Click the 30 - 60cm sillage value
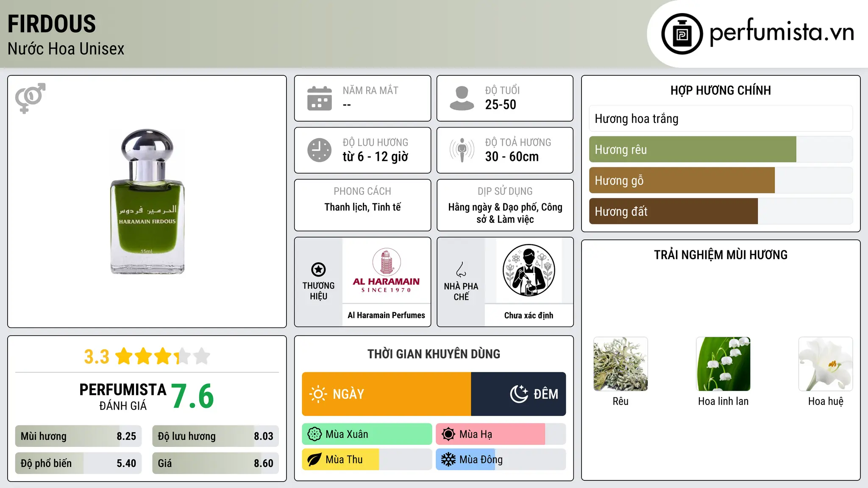The height and width of the screenshot is (488, 868). point(512,157)
